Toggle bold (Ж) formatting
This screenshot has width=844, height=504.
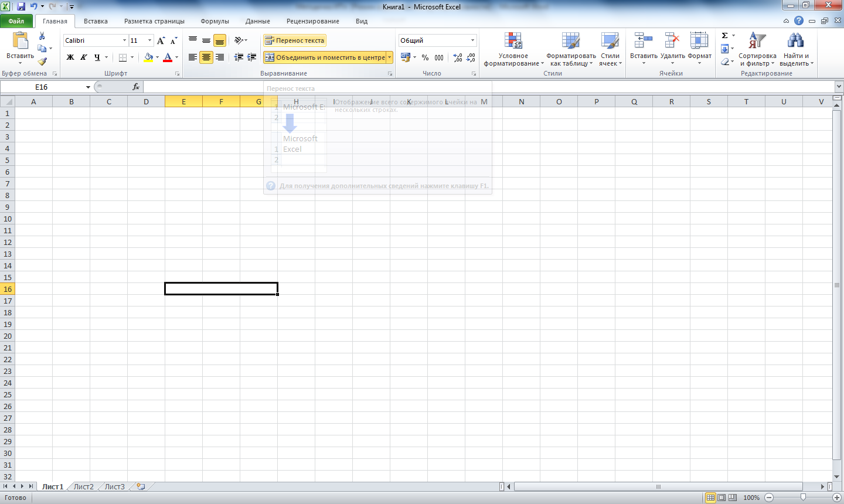pos(70,57)
